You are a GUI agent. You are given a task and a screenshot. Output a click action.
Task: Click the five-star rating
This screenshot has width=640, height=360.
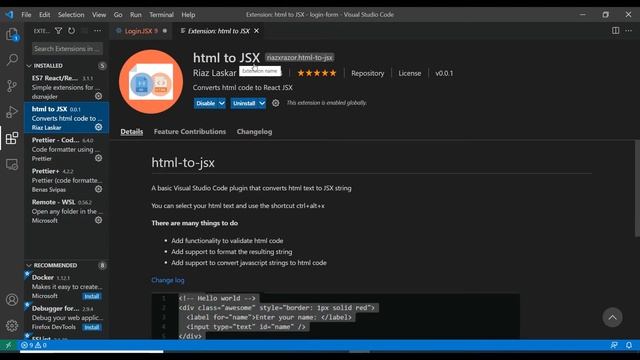317,73
